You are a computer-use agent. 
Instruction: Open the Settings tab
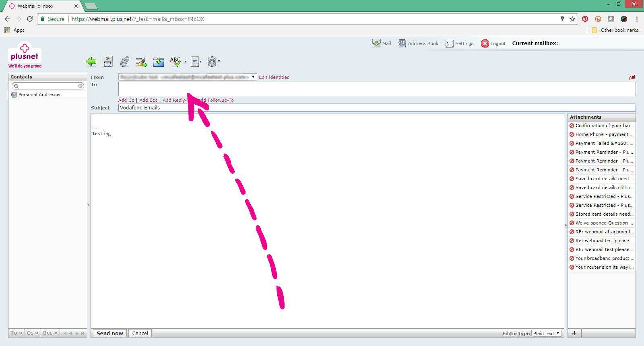pos(460,43)
